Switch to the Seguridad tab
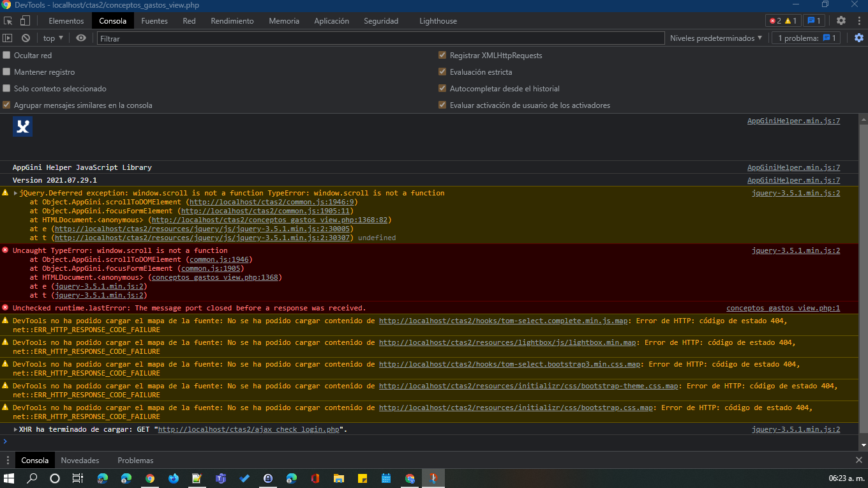 tap(381, 21)
